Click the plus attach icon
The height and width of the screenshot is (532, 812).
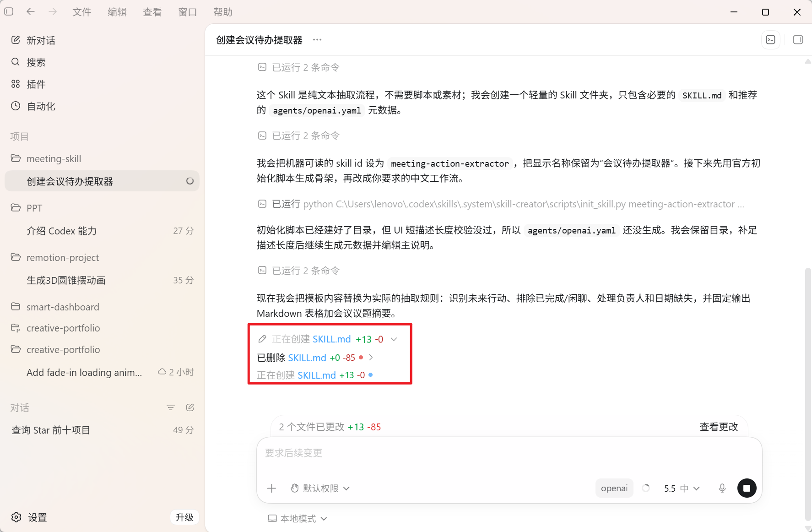[272, 489]
